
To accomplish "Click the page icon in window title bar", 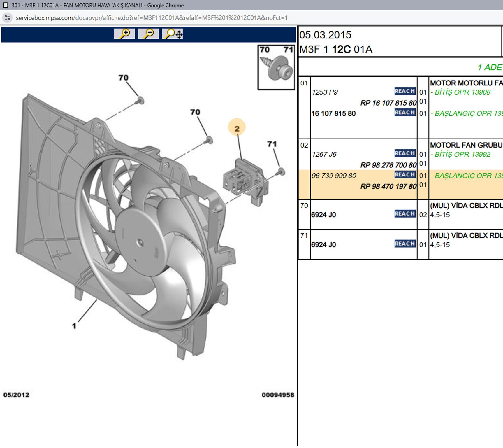I will (x=5, y=5).
